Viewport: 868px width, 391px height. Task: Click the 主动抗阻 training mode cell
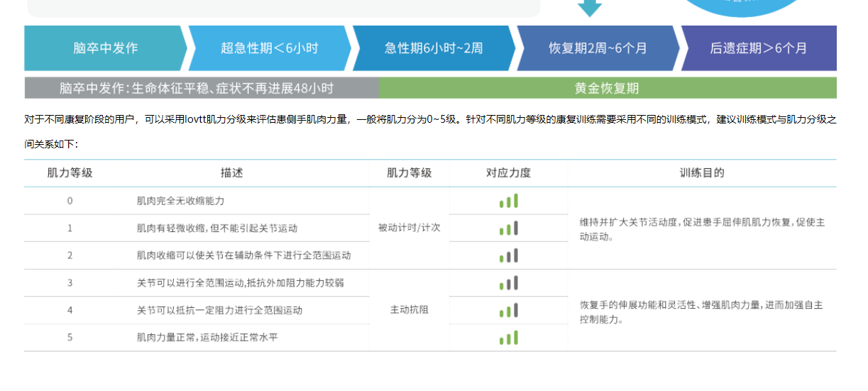[409, 310]
